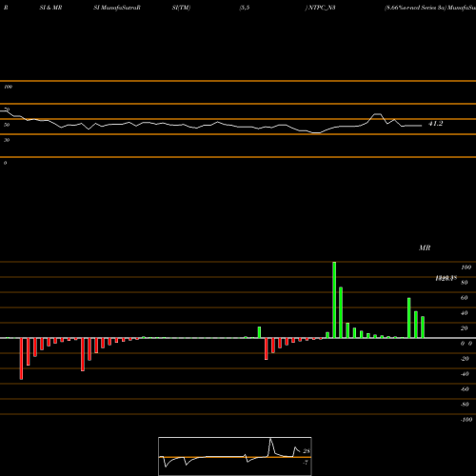Click the ') NTPC_N3' symbol label
Screen dimensions: 476x476
click(x=320, y=8)
